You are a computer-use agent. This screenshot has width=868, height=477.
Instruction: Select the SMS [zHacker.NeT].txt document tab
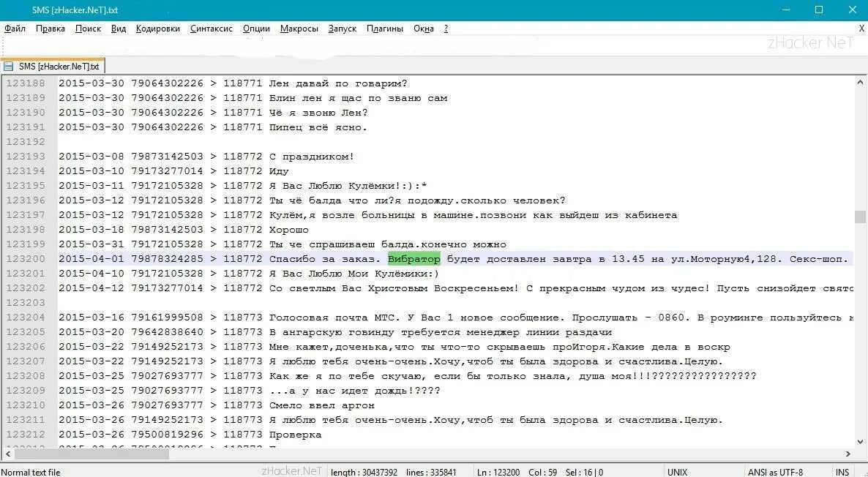pos(53,67)
